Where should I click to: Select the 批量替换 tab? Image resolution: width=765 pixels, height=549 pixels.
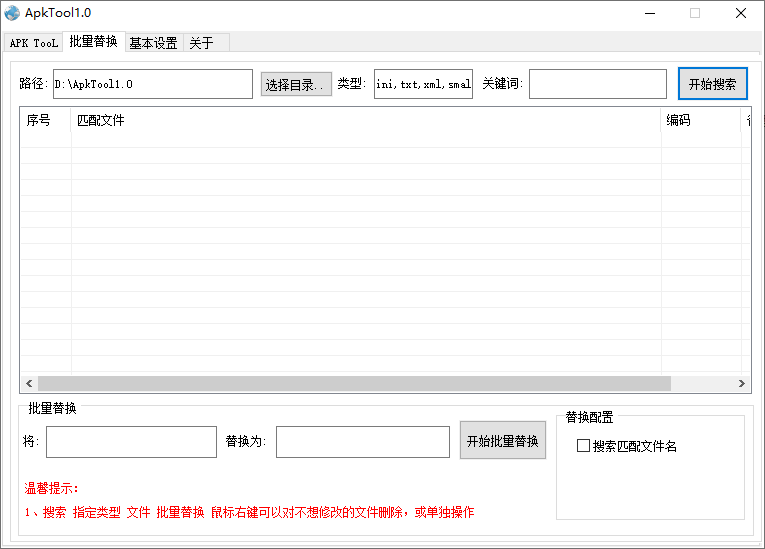(94, 41)
